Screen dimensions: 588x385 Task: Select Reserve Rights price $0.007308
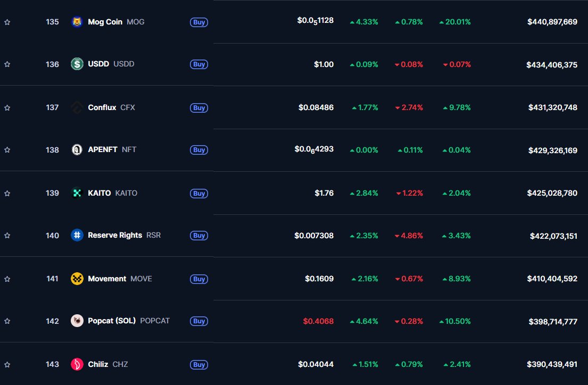click(314, 236)
